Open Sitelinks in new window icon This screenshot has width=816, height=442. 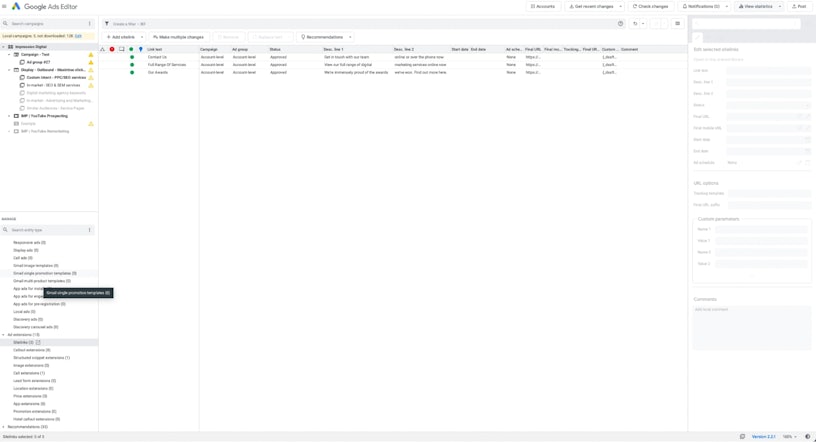point(38,342)
